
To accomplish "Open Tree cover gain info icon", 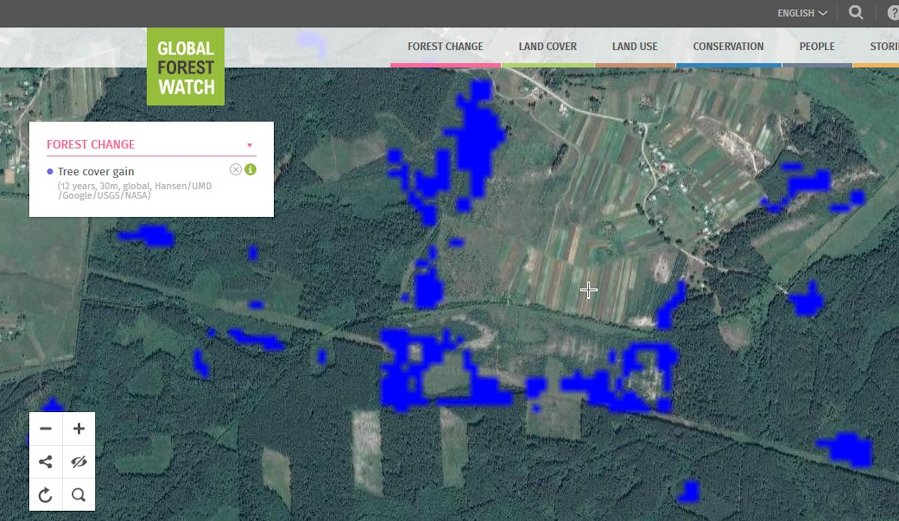I will coord(251,169).
